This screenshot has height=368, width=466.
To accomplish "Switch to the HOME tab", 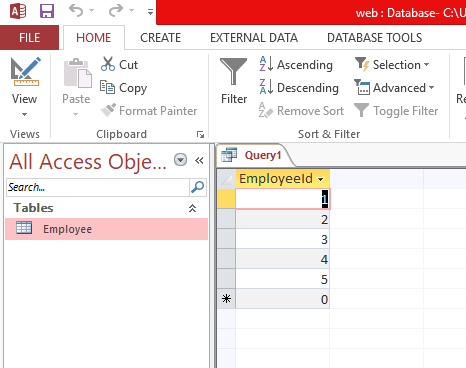I will click(x=94, y=38).
